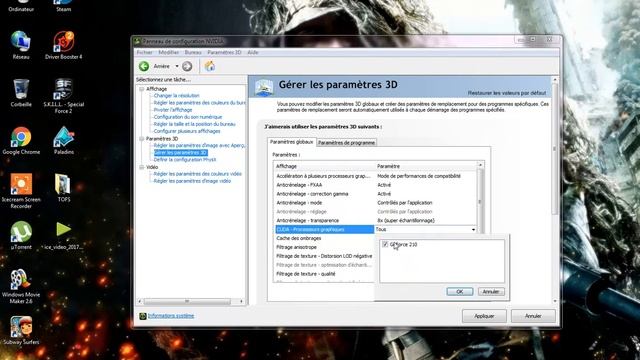Image resolution: width=640 pixels, height=360 pixels.
Task: Select Anticrénelage - mode row
Action: point(376,203)
